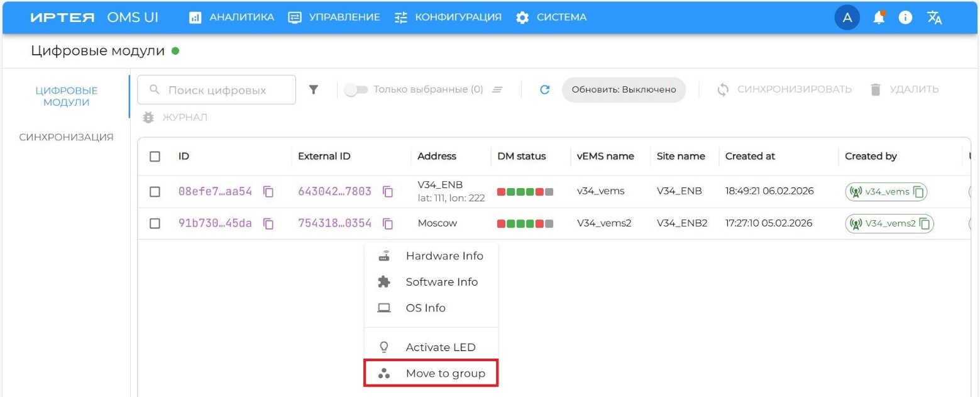This screenshot has height=397, width=980.
Task: Sort by the Created at column header
Action: click(750, 157)
